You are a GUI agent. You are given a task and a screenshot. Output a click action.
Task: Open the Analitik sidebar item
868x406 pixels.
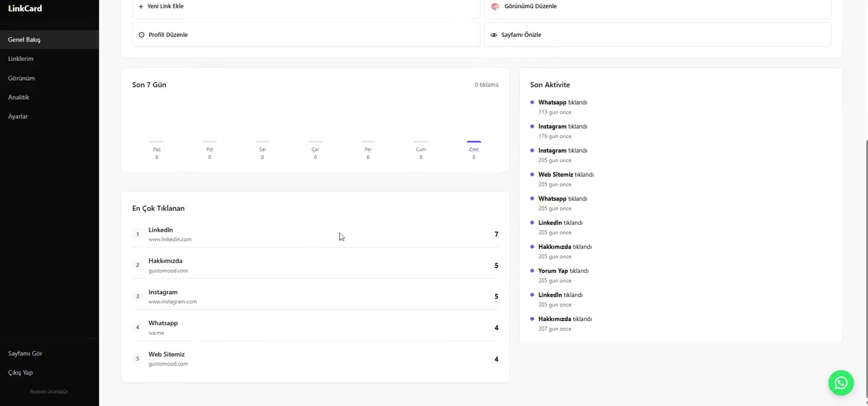[x=49, y=98]
